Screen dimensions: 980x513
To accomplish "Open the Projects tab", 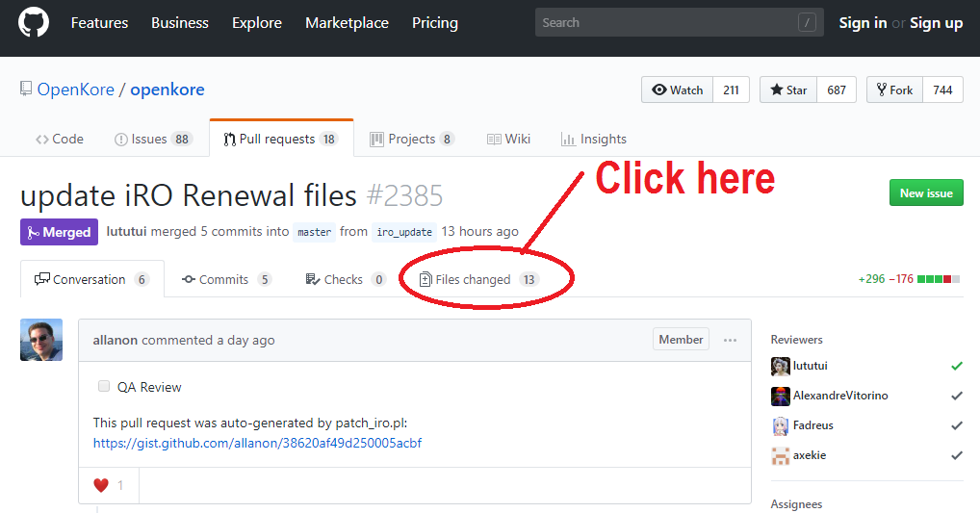I will coord(412,139).
